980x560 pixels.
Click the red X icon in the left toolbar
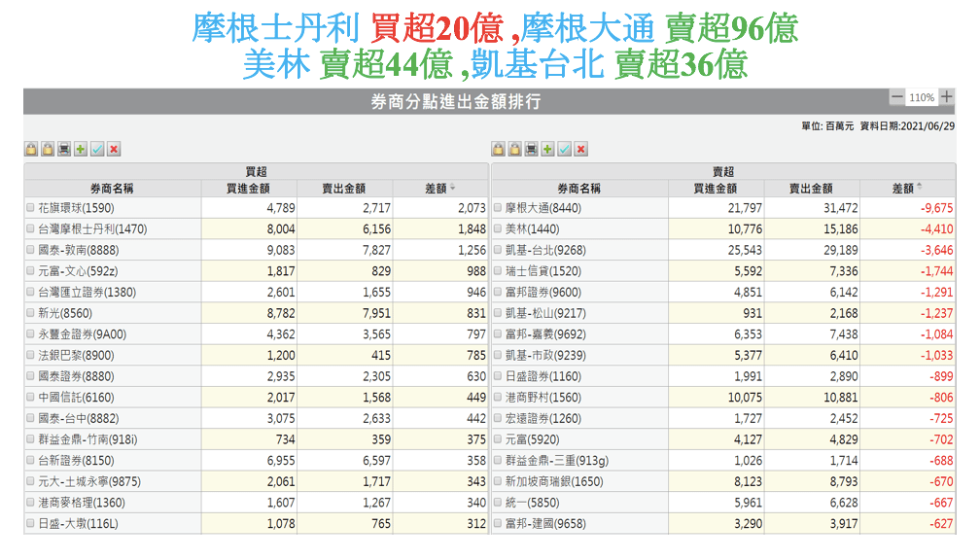click(x=114, y=149)
